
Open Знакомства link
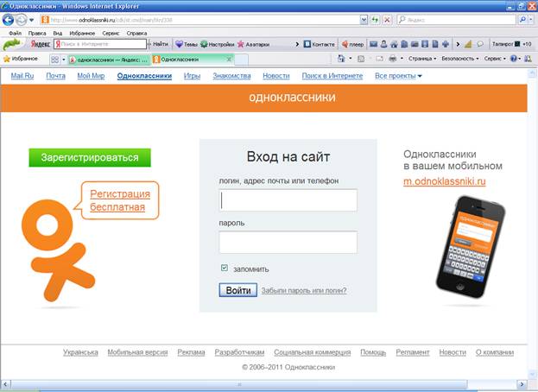(x=231, y=76)
